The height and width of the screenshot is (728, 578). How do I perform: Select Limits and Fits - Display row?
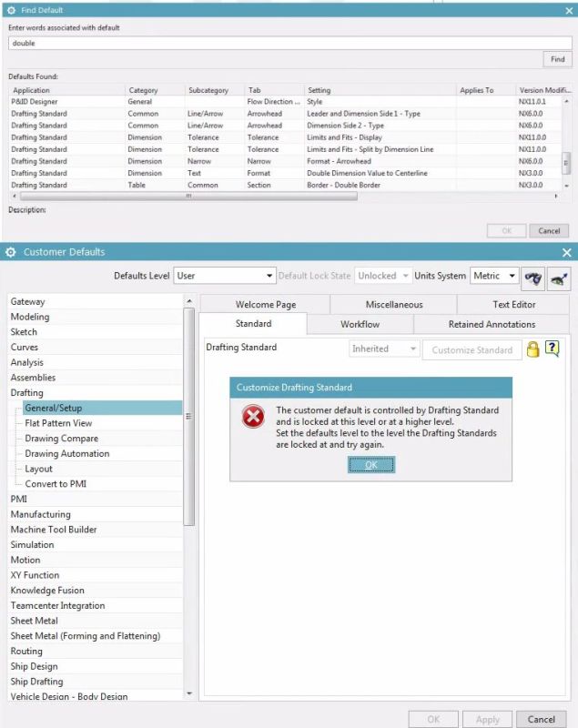click(x=285, y=137)
